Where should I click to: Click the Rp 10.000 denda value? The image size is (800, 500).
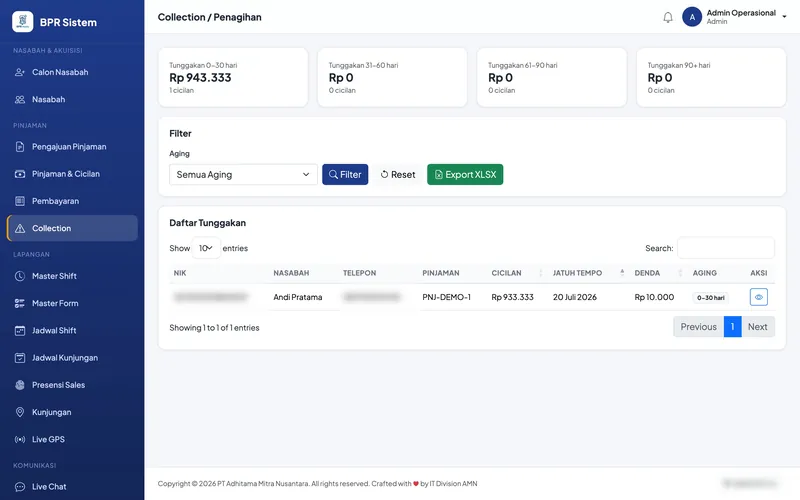(654, 297)
